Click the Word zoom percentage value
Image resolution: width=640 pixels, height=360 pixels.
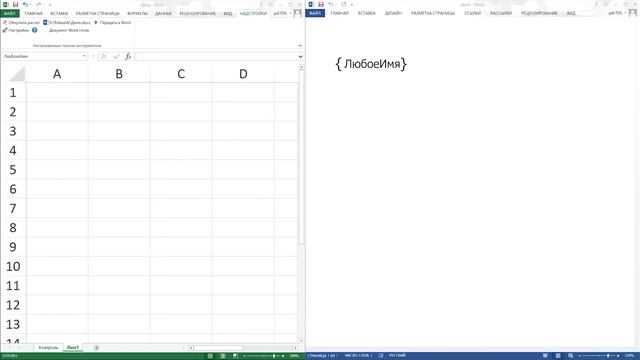(629, 356)
